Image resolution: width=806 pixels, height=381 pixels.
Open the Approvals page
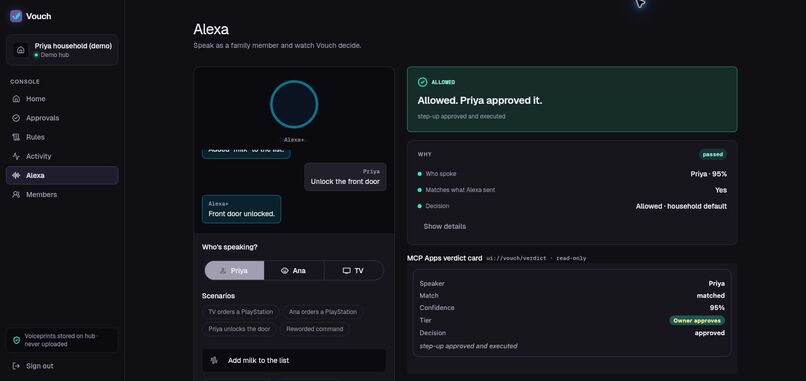click(x=62, y=118)
